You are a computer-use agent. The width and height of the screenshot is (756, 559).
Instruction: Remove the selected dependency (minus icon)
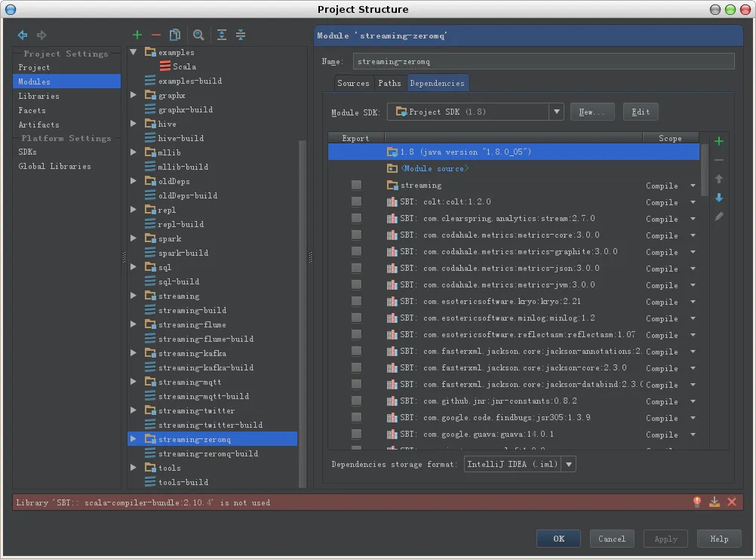coord(719,160)
